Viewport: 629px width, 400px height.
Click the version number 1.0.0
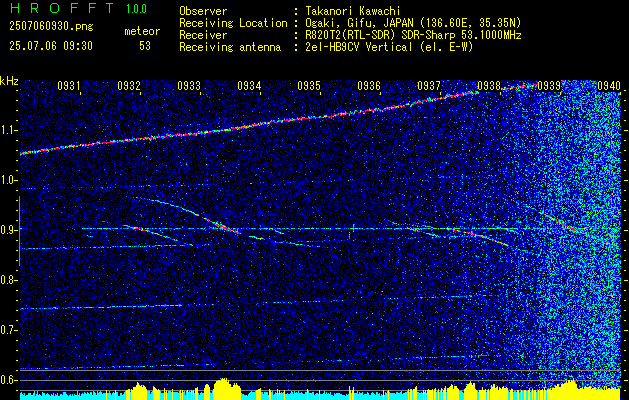pos(136,8)
